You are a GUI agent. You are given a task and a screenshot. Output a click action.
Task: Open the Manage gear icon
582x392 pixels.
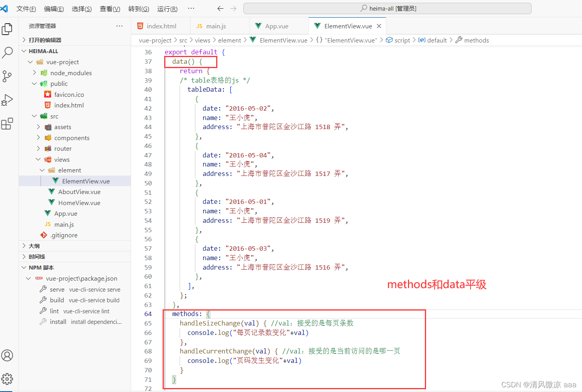[x=7, y=379]
